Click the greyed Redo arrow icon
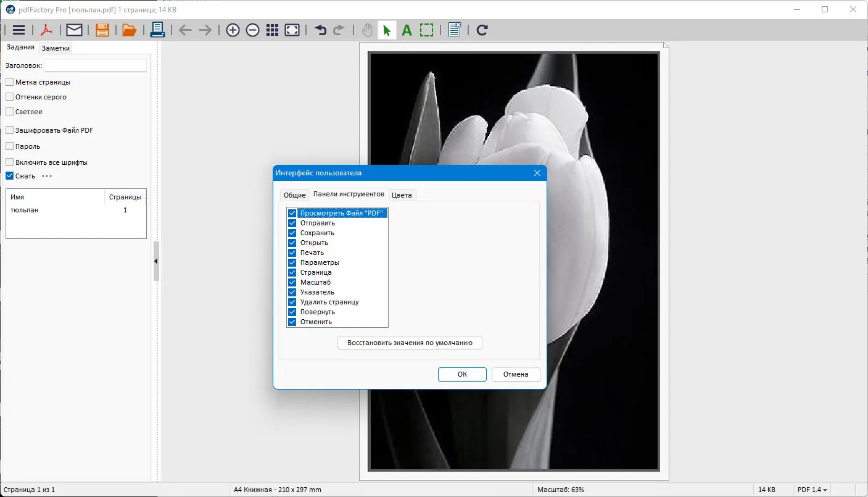This screenshot has width=868, height=497. (339, 30)
